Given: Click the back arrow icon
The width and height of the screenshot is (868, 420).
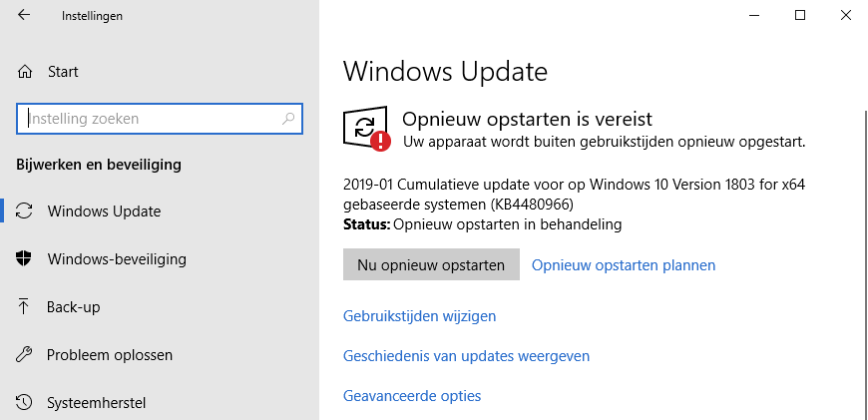Looking at the screenshot, I should [24, 16].
